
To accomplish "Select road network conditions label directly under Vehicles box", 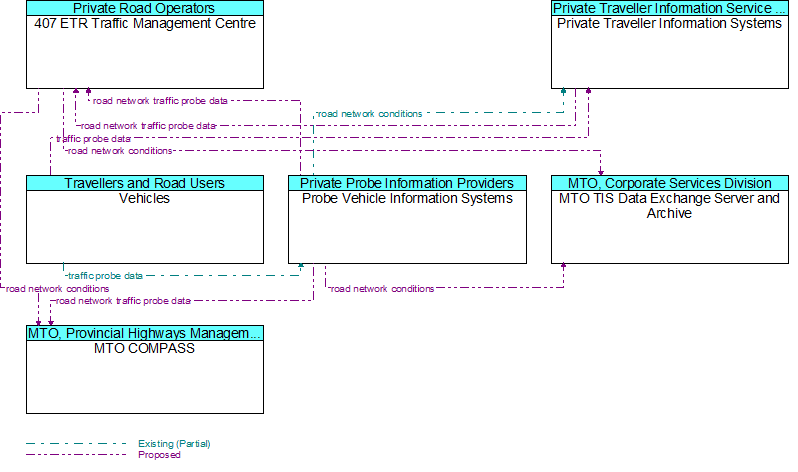I will tap(58, 289).
